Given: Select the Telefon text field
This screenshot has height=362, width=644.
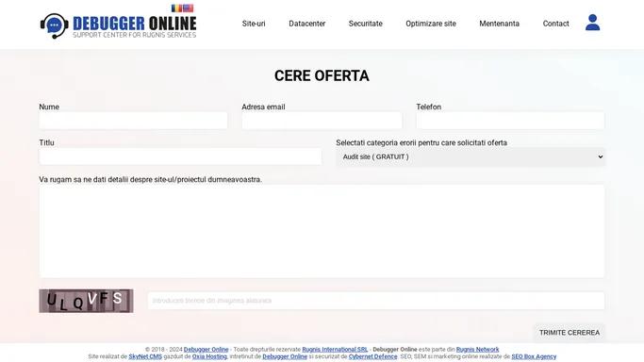Looking at the screenshot, I should [510, 121].
